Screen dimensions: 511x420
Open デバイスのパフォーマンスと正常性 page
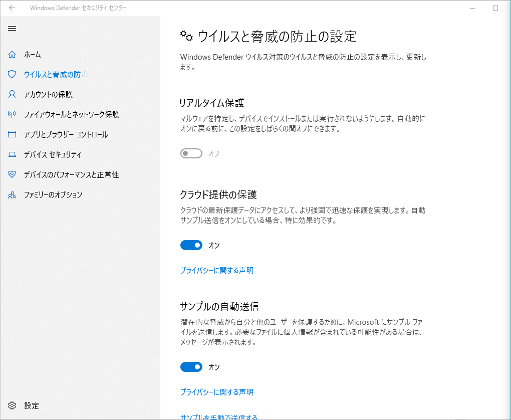[71, 175]
